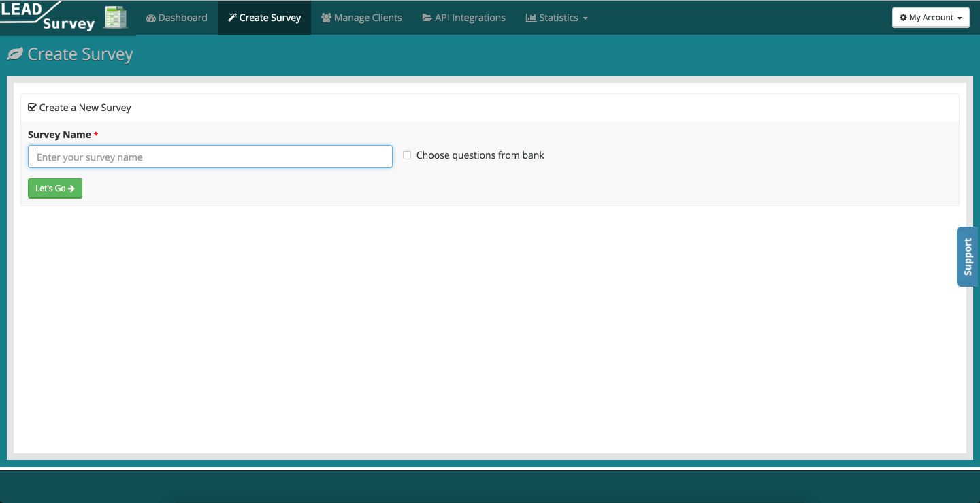980x503 pixels.
Task: Click the gear icon in My Account
Action: click(903, 18)
